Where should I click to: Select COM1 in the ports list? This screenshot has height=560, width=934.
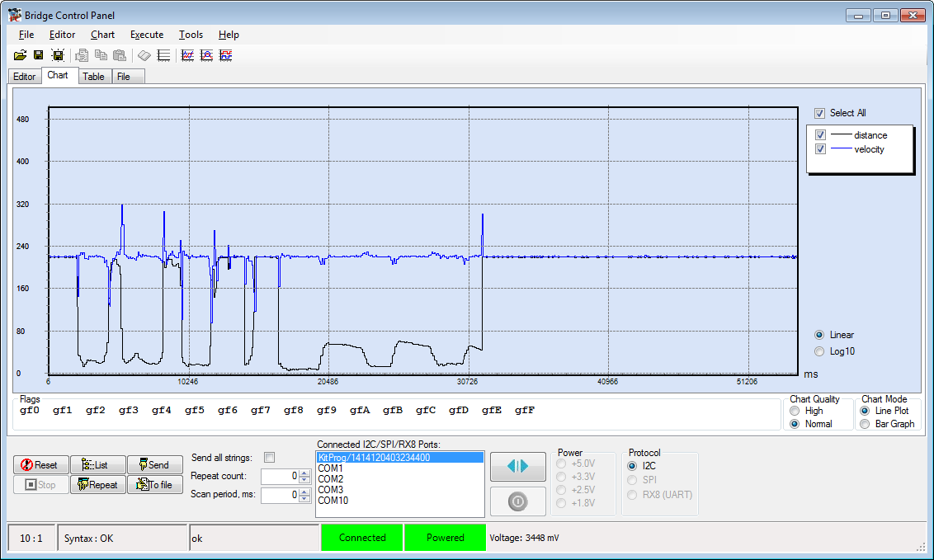(399, 468)
